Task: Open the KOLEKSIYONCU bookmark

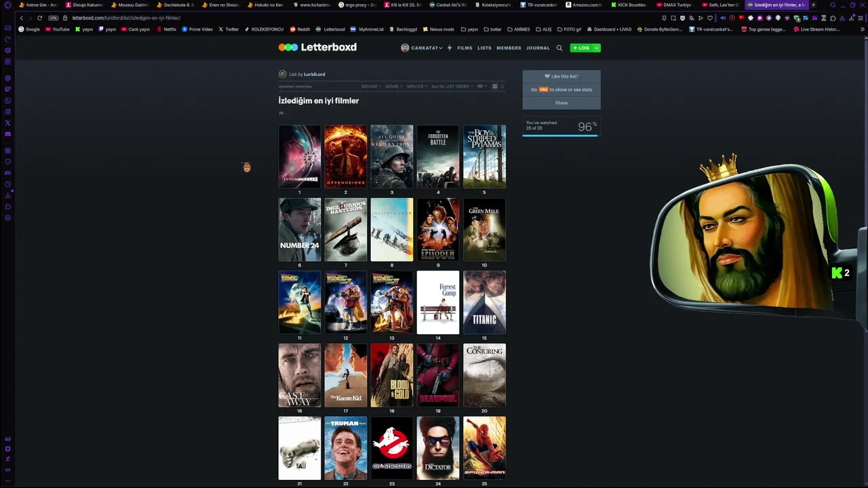Action: [x=264, y=29]
